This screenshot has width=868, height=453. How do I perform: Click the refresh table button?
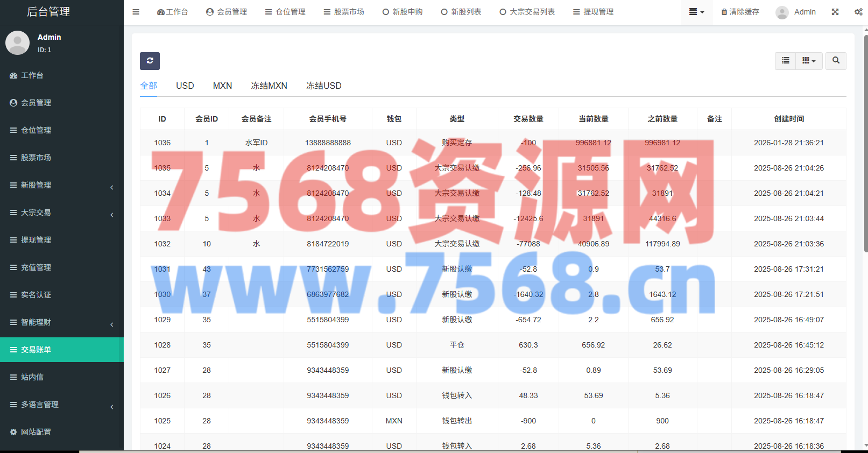pyautogui.click(x=150, y=61)
